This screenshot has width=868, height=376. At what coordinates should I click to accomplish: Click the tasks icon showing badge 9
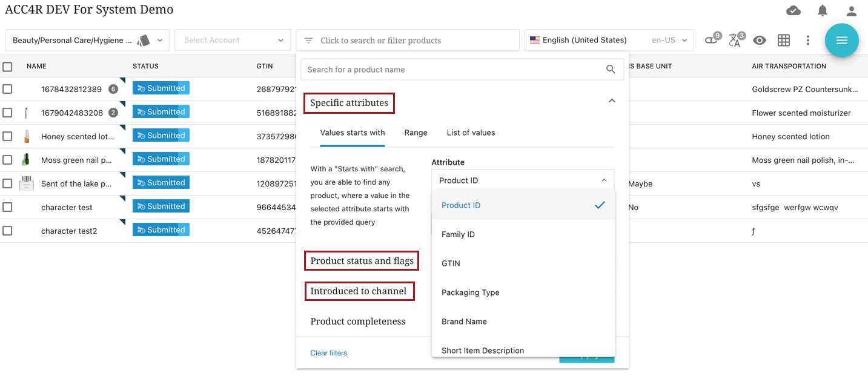tap(710, 40)
